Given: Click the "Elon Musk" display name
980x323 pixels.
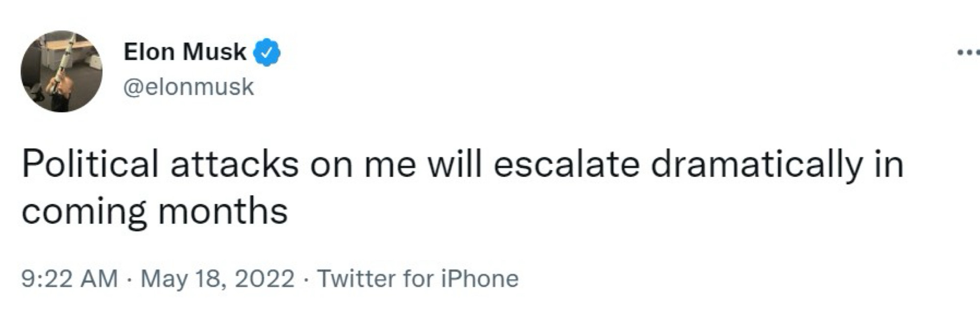Looking at the screenshot, I should pyautogui.click(x=185, y=52).
